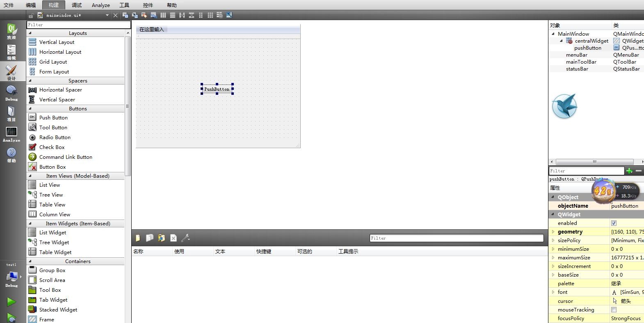The width and height of the screenshot is (644, 323).
Task: Apply Lay Out in a Form Layout
Action: (x=201, y=15)
